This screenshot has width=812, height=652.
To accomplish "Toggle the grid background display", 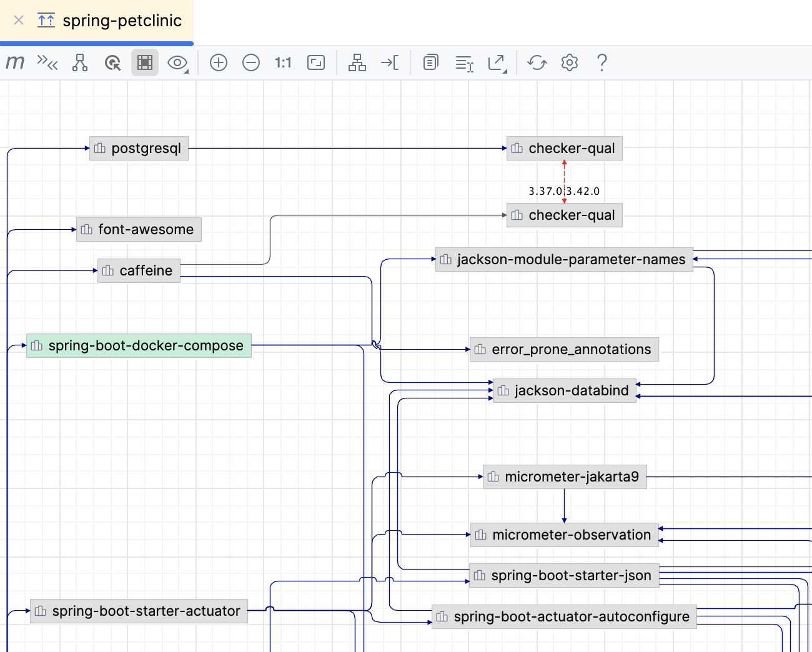I will point(144,62).
